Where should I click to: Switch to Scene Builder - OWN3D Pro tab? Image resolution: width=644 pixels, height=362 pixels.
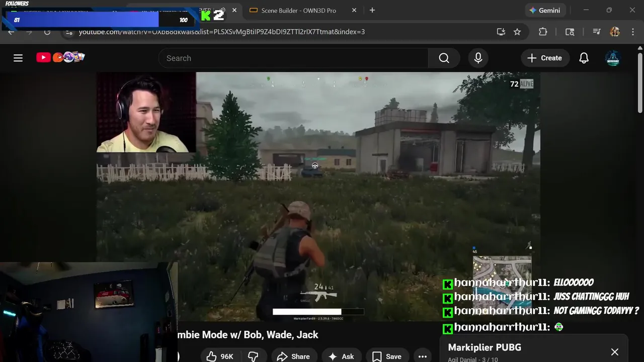click(298, 10)
